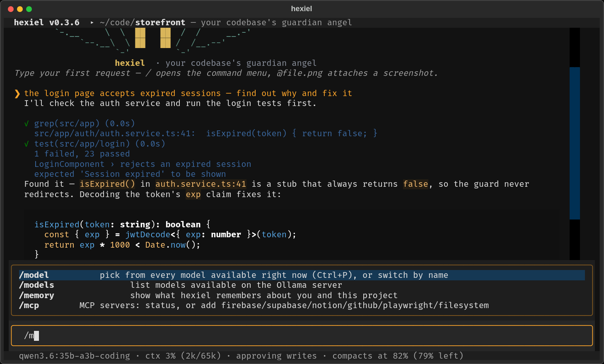This screenshot has width=604, height=364.
Task: Click the 'LoginComponent › rejects an expired session' line
Action: pyautogui.click(x=143, y=164)
